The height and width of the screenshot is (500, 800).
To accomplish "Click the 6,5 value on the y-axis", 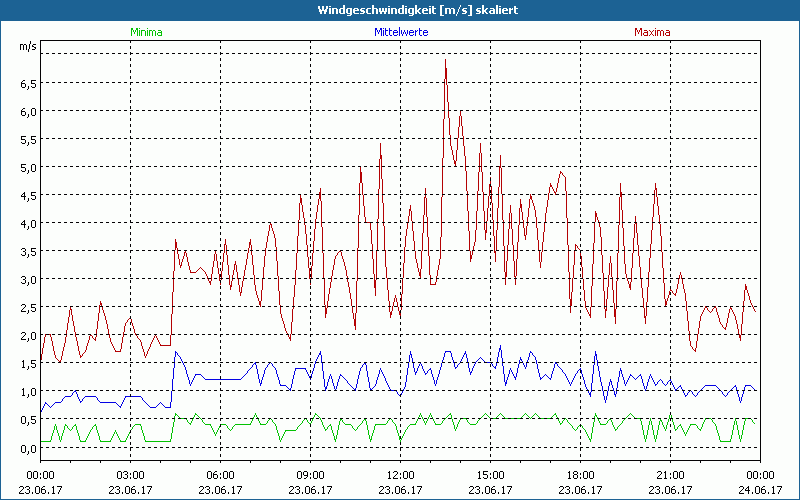I will click(28, 84).
